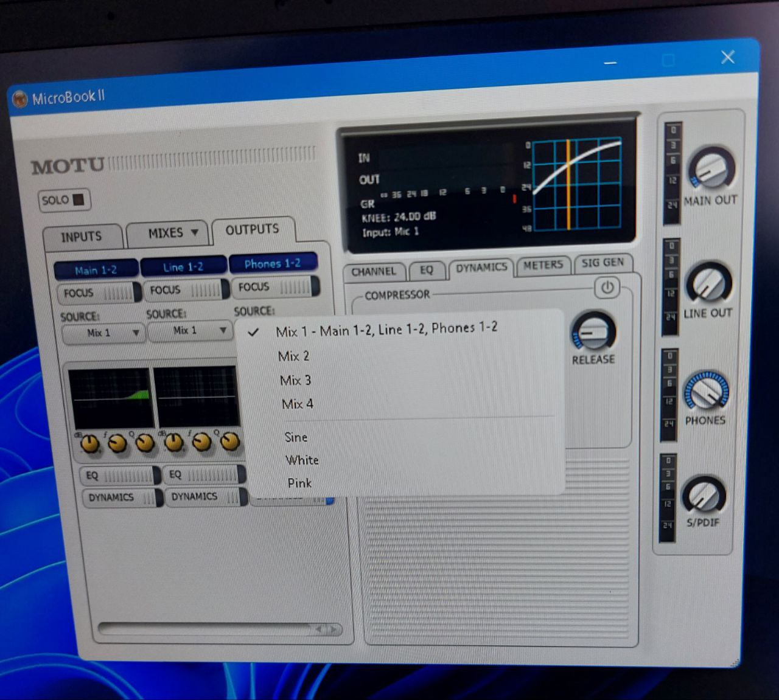The image size is (779, 700).
Task: Select Pink noise as the source
Action: 299,483
